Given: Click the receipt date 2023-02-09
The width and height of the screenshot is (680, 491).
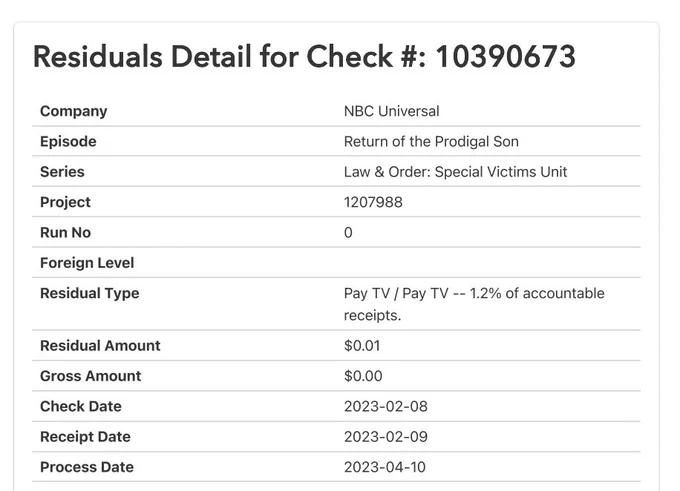Looking at the screenshot, I should (386, 437).
